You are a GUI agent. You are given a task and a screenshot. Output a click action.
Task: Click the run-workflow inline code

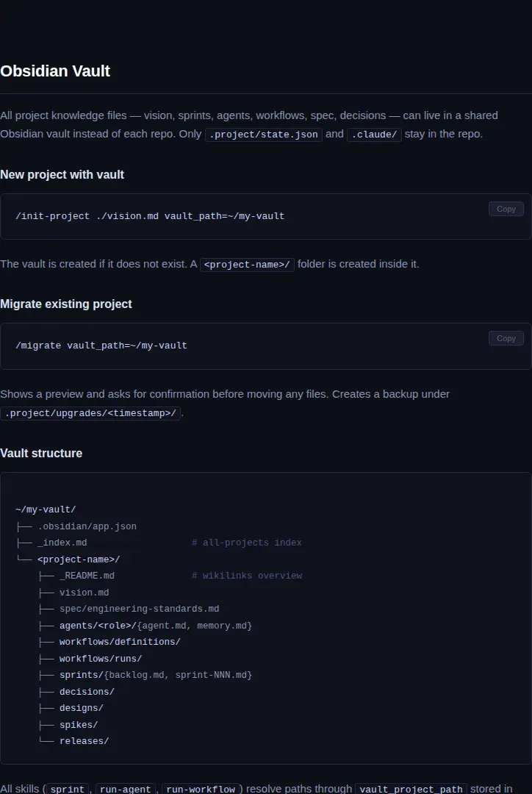(x=201, y=789)
